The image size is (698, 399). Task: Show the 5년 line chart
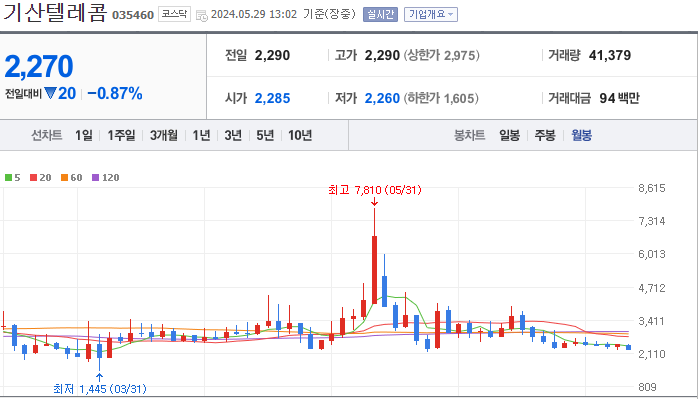(265, 135)
